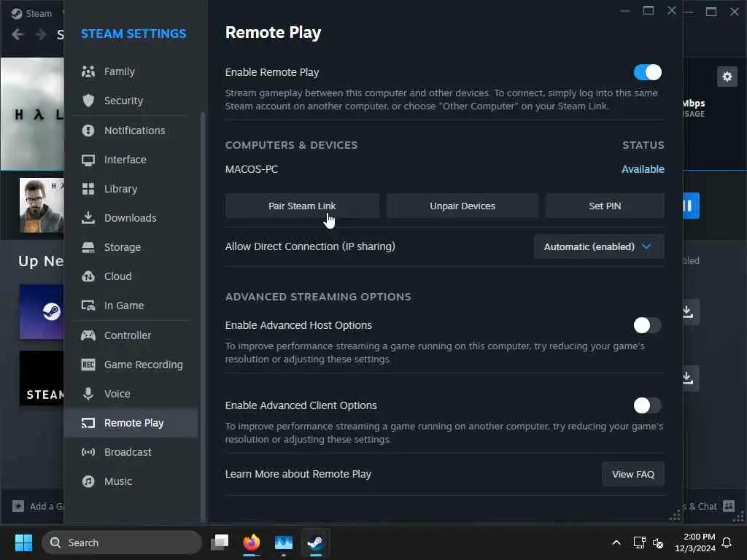Click Unpair Devices button

tap(462, 206)
